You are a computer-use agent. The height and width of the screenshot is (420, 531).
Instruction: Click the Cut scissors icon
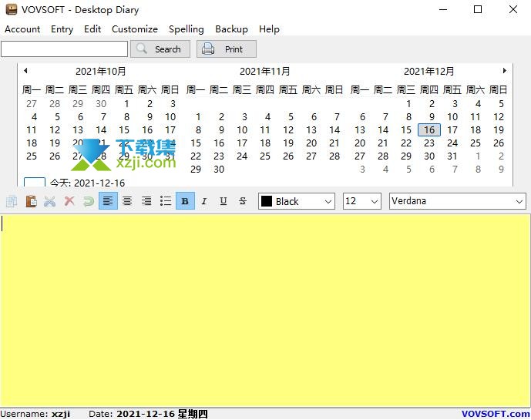point(50,201)
